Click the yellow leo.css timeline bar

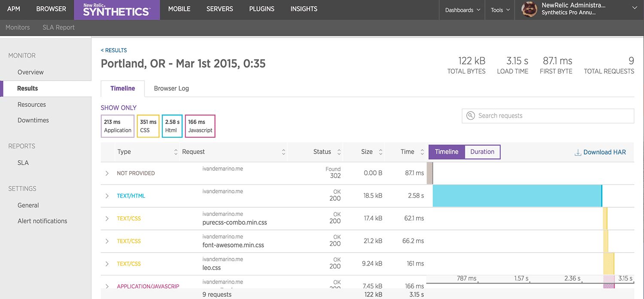pyautogui.click(x=609, y=264)
